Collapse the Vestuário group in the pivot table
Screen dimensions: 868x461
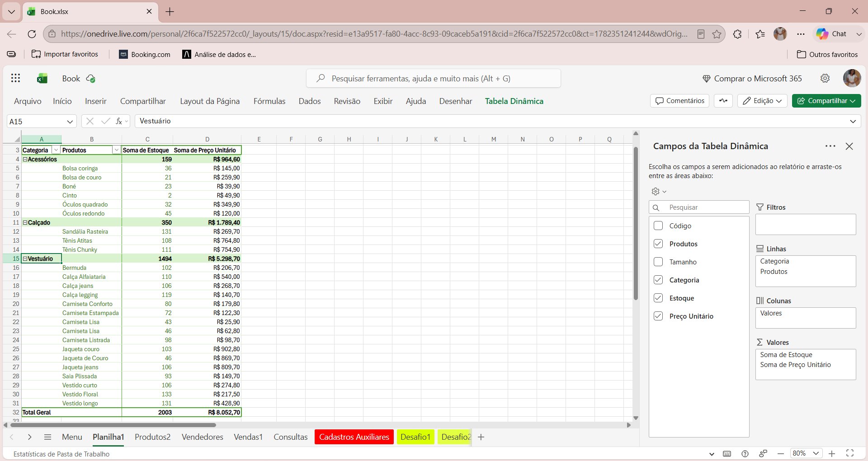click(x=25, y=259)
